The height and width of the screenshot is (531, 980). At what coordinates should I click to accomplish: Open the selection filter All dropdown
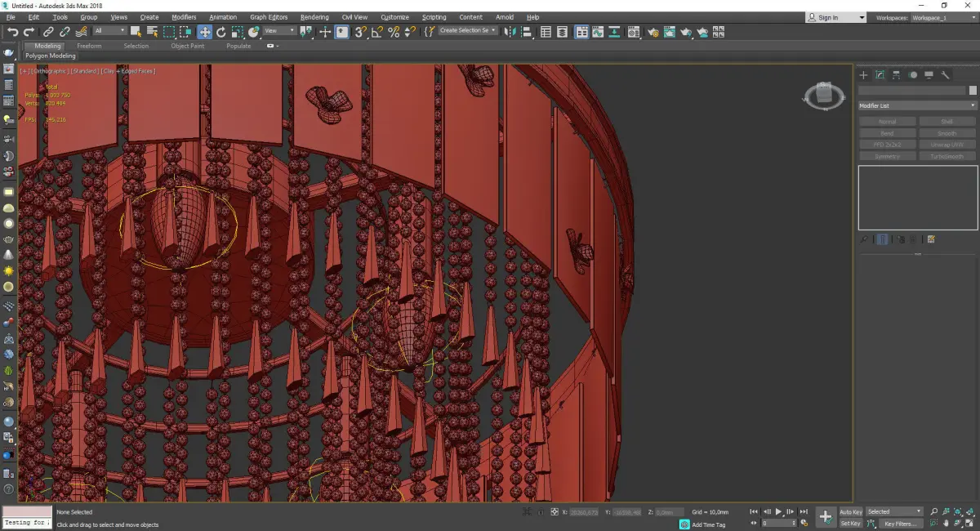click(109, 31)
